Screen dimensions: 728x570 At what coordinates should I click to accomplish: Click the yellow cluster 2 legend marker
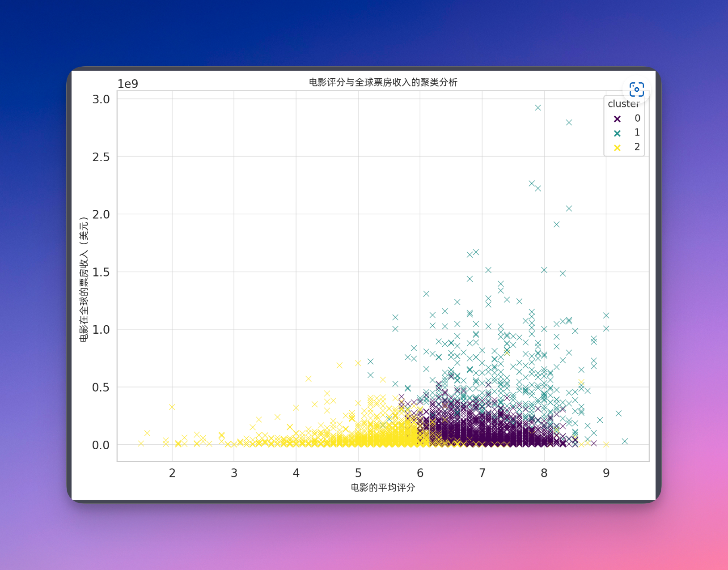(617, 148)
